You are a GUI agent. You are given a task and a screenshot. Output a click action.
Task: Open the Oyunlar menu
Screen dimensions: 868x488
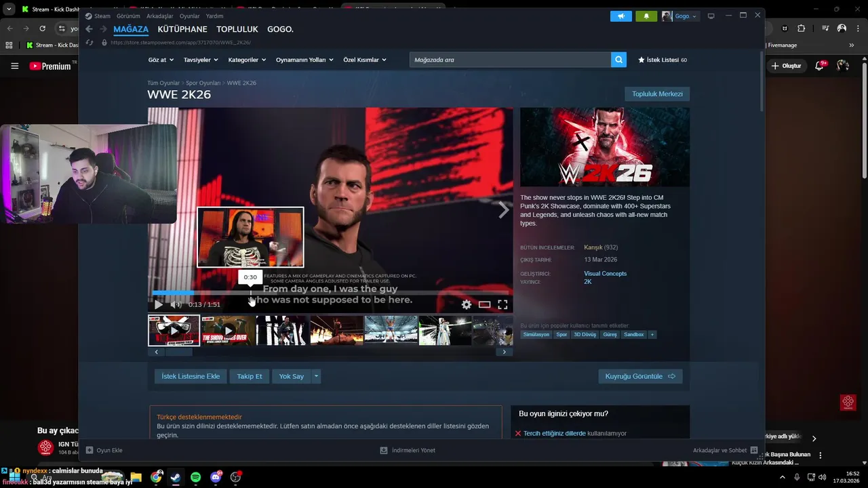(189, 16)
